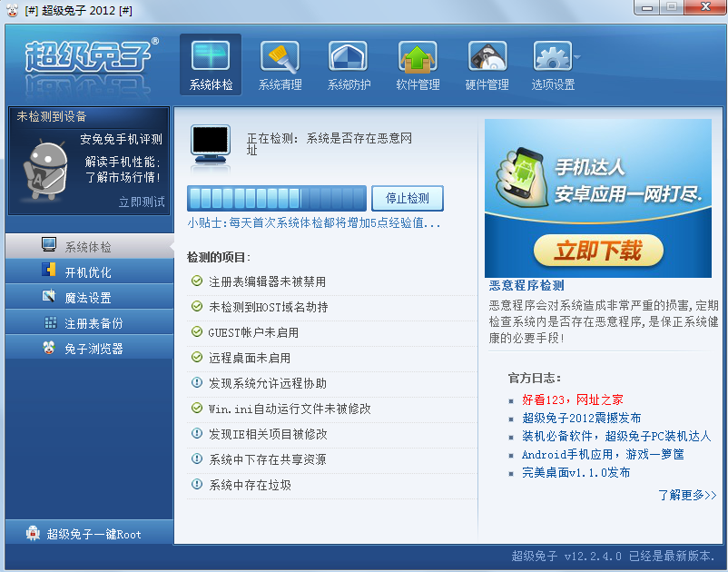Image resolution: width=728 pixels, height=572 pixels.
Task: Click the 未检测到HOST域名劫持 check icon
Action: (x=197, y=307)
